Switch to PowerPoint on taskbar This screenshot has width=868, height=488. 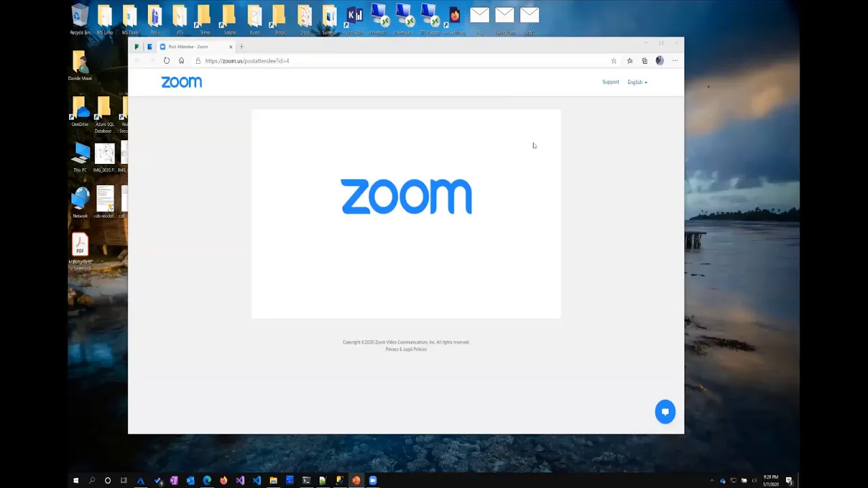tap(356, 481)
